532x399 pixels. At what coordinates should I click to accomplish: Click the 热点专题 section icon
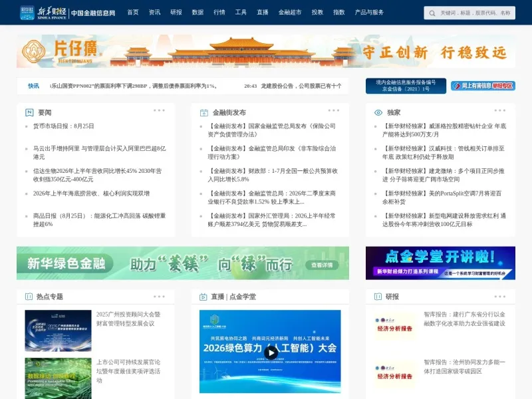(x=29, y=297)
